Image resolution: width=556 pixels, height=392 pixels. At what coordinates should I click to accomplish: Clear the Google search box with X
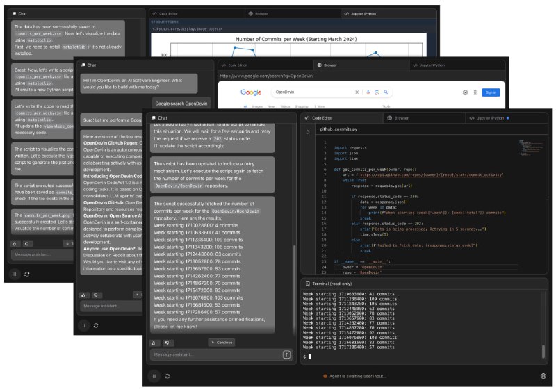tap(357, 92)
